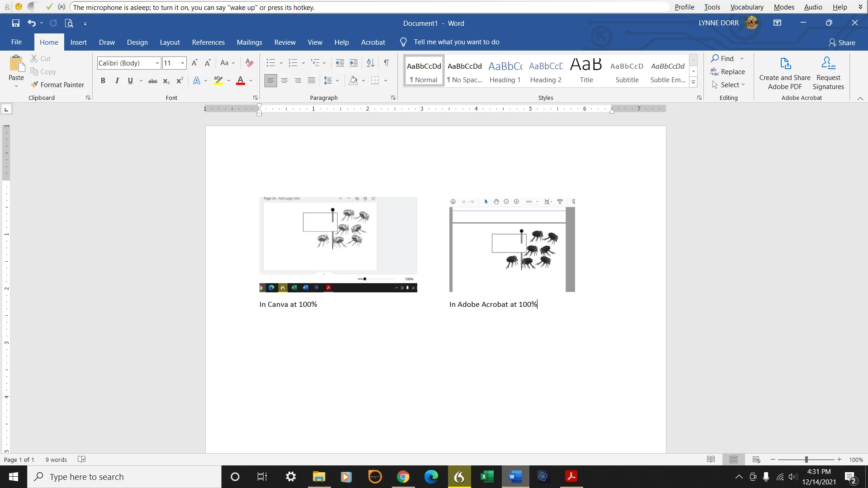Click the Clear All Formatting icon
This screenshot has width=868, height=488.
coord(249,63)
